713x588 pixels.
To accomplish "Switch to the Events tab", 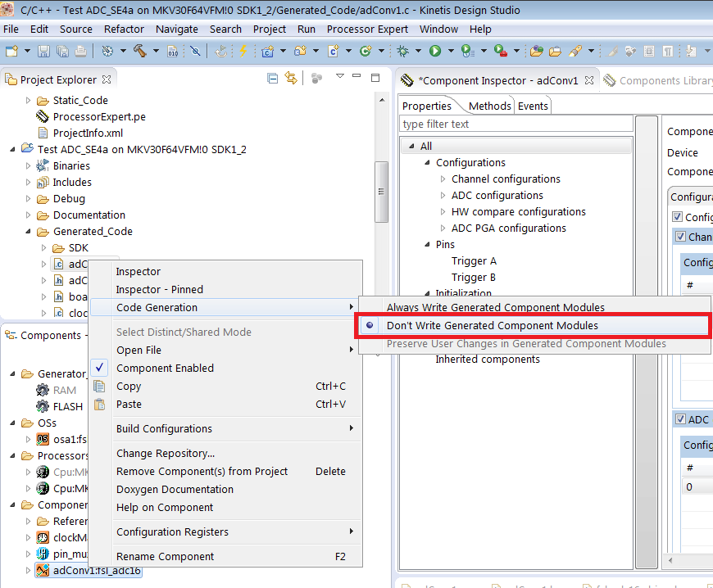I will [x=533, y=106].
